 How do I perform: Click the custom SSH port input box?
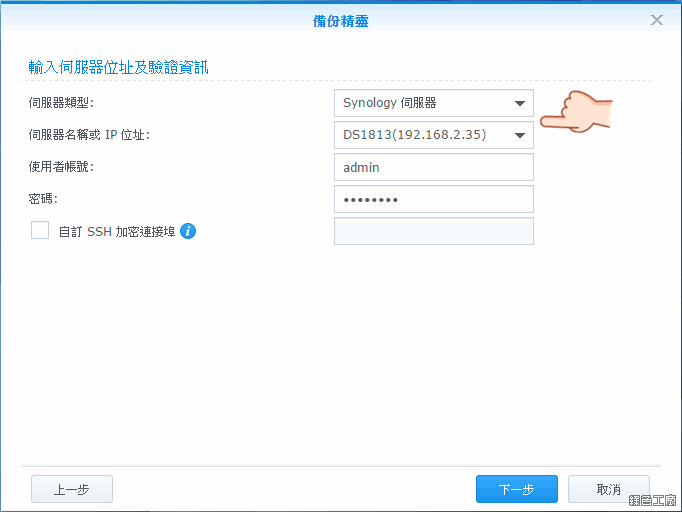pos(434,231)
